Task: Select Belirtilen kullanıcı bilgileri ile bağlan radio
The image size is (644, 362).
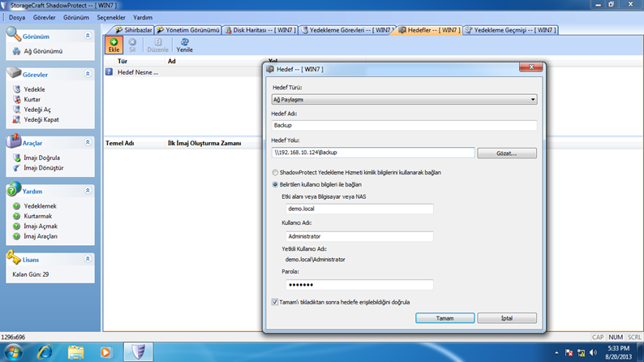Action: pos(275,184)
